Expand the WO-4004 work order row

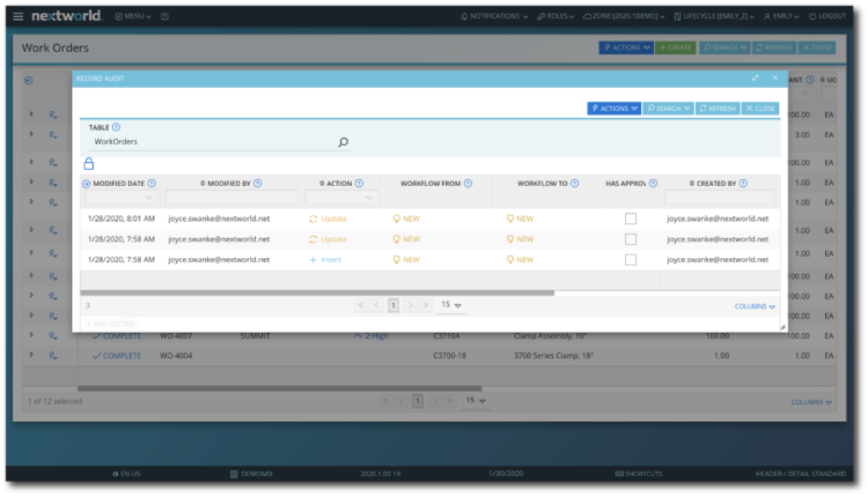31,355
